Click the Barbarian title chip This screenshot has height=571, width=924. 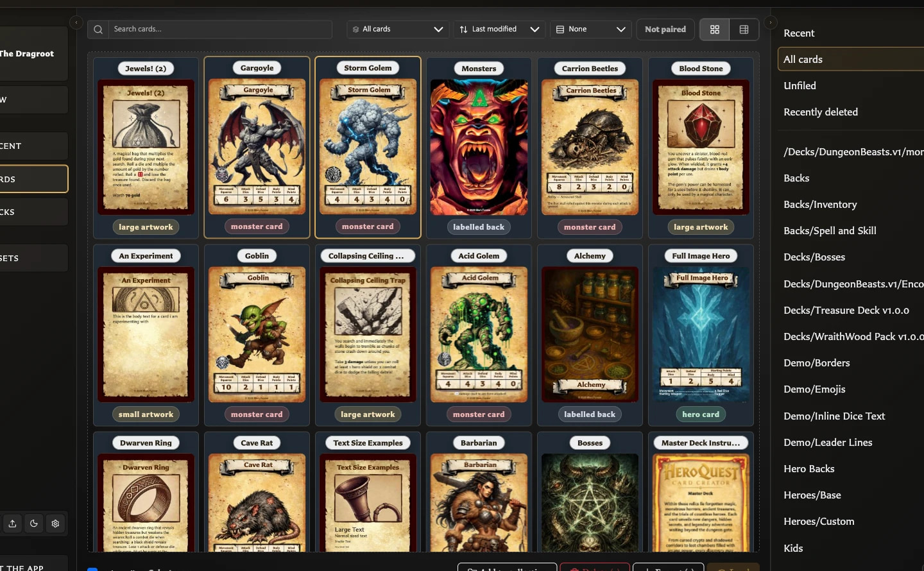(x=479, y=443)
